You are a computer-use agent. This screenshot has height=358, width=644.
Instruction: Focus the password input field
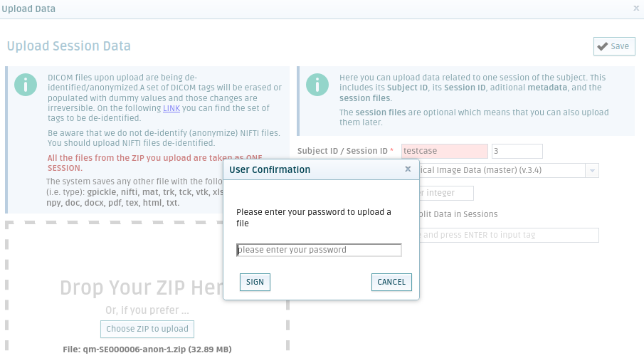[x=319, y=250]
